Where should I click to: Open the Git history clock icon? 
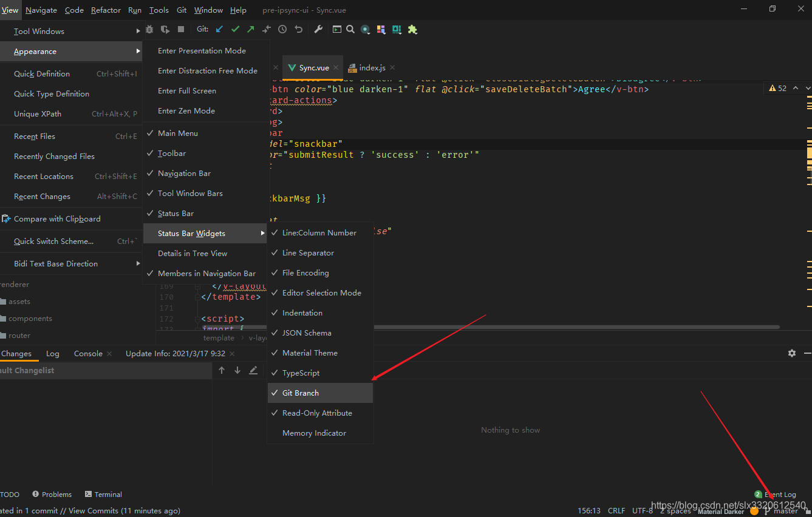point(282,29)
